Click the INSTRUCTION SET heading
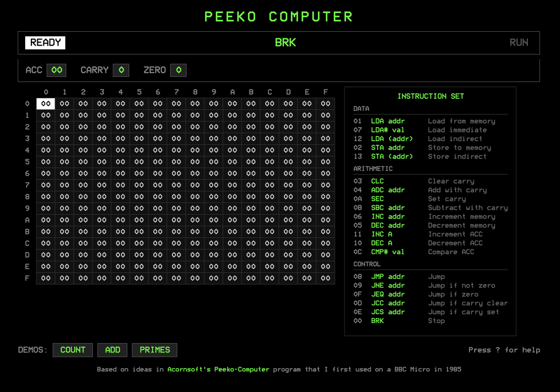This screenshot has height=392, width=560. tap(431, 96)
